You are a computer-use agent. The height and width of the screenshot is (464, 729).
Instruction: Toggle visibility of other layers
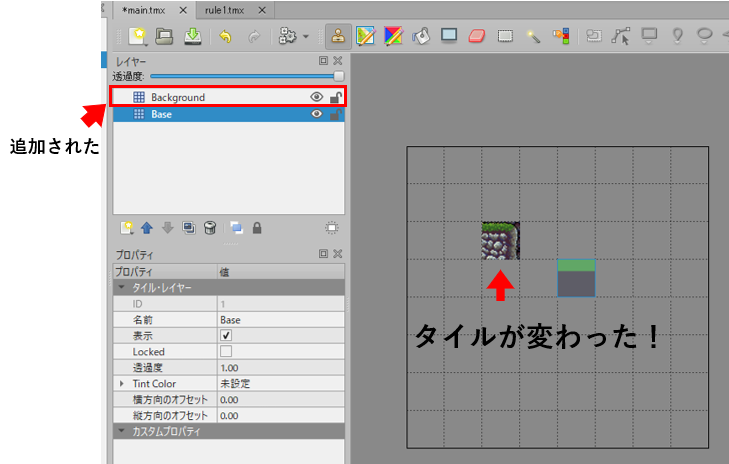click(x=236, y=228)
